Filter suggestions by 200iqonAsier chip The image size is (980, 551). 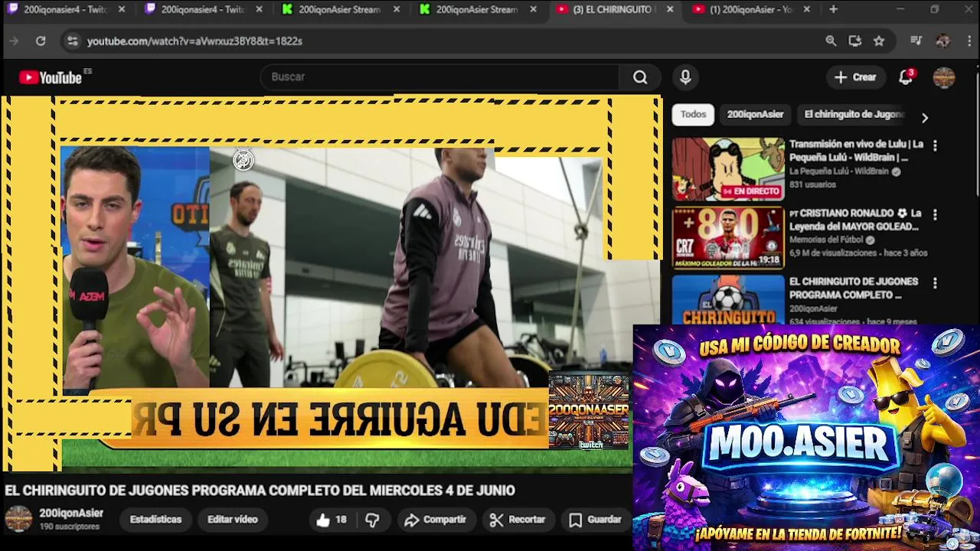tap(755, 114)
